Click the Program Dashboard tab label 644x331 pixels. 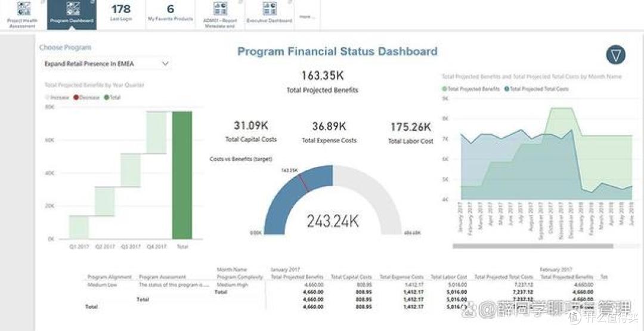(x=72, y=20)
